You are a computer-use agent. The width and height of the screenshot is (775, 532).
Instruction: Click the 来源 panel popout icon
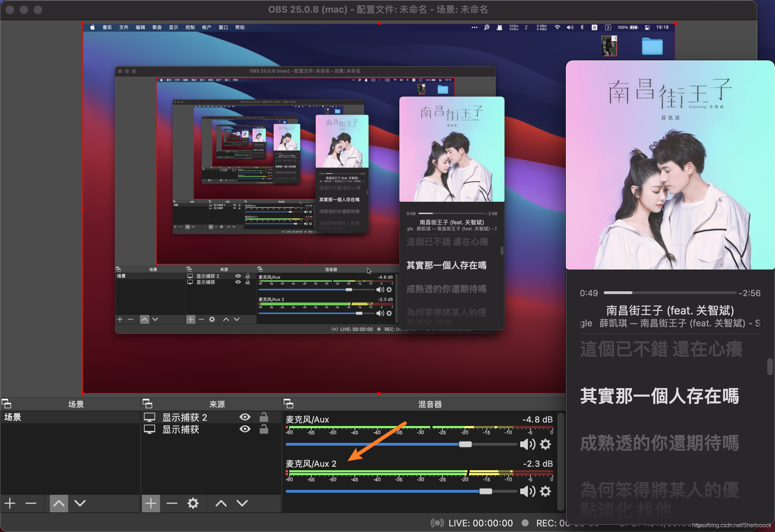(148, 404)
